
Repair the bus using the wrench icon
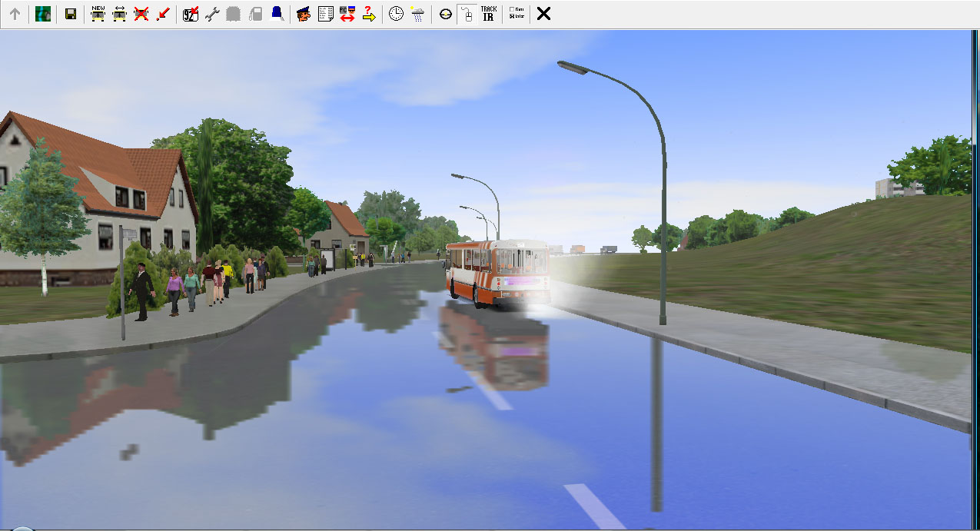tap(212, 14)
